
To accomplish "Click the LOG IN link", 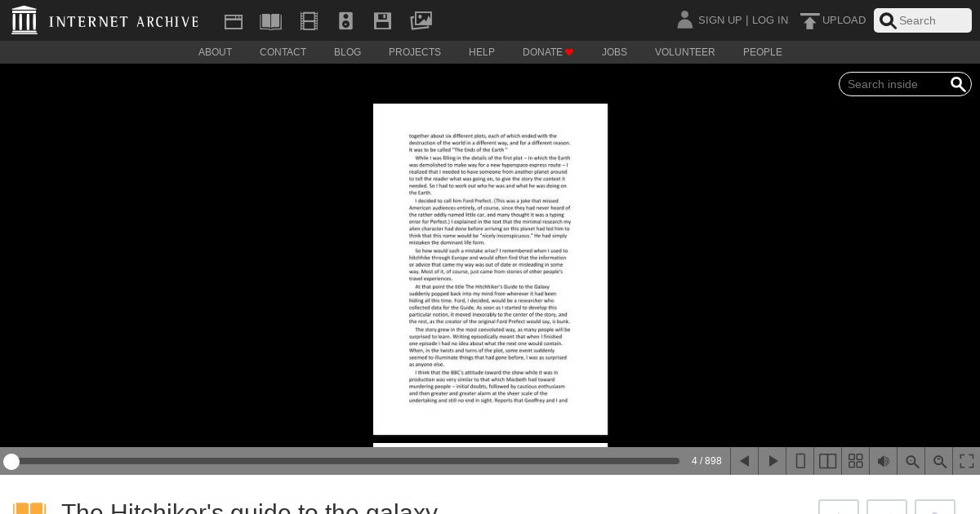I will 770,20.
